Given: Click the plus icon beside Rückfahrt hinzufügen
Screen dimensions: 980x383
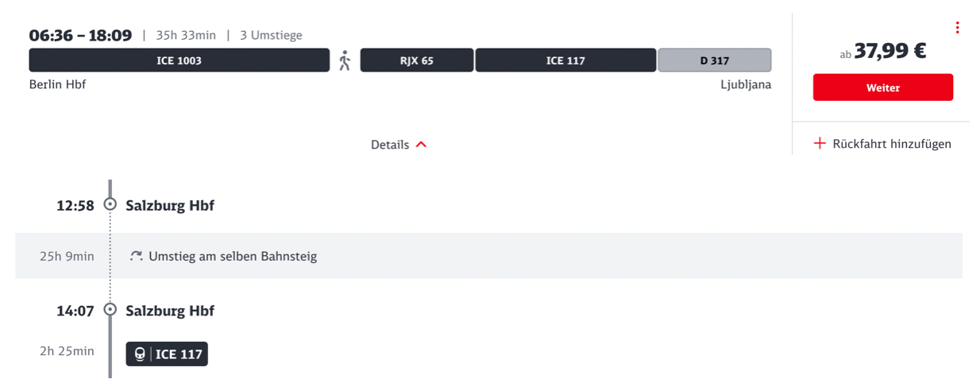Looking at the screenshot, I should pos(820,144).
